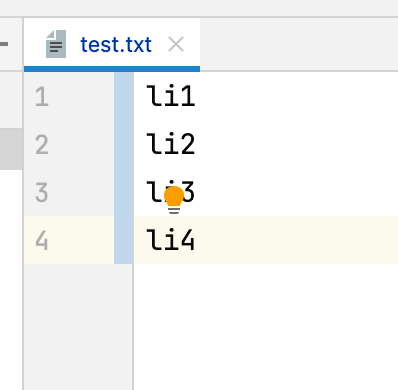Click the hide panel dash icon at left
The image size is (398, 390).
point(4,44)
